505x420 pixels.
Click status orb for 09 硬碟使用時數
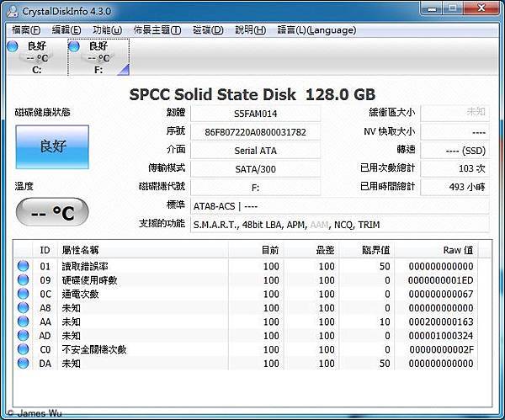pos(23,280)
